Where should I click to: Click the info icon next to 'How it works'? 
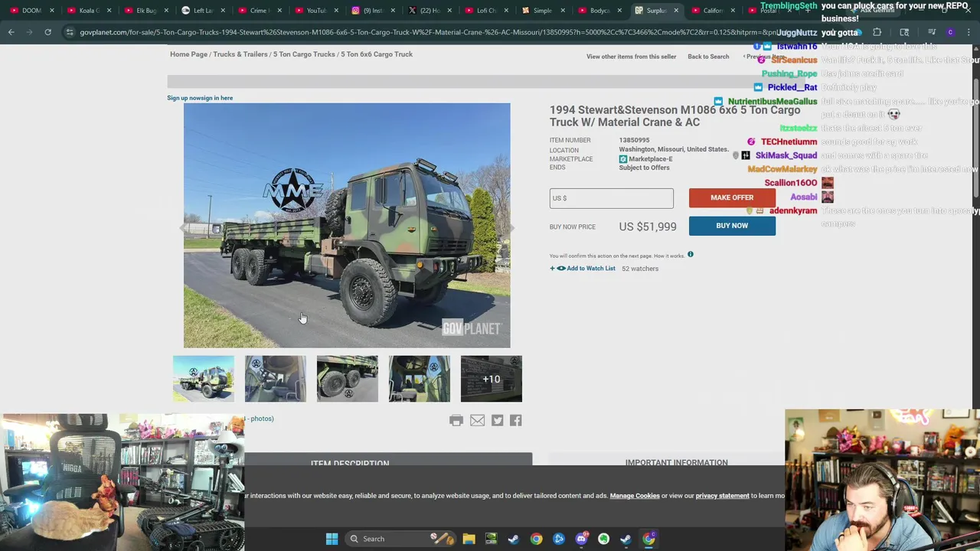tap(690, 254)
